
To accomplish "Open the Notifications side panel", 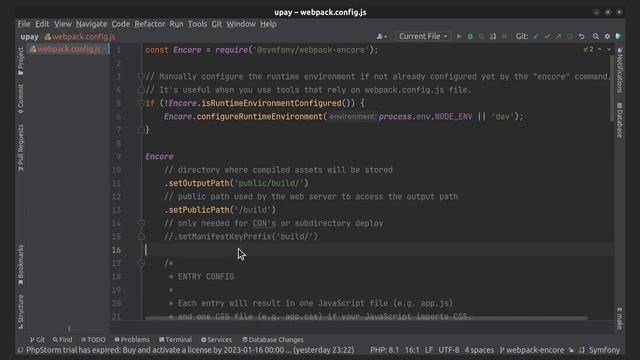I will [x=620, y=70].
